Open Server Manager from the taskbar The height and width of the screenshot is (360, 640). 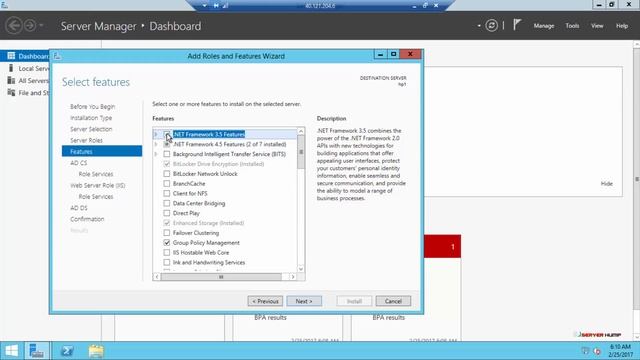pos(37,351)
